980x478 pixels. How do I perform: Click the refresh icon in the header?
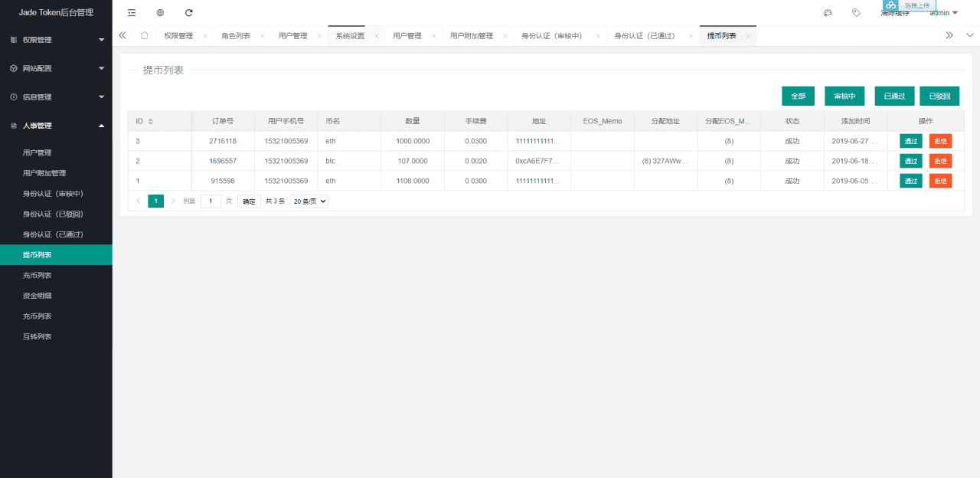189,13
